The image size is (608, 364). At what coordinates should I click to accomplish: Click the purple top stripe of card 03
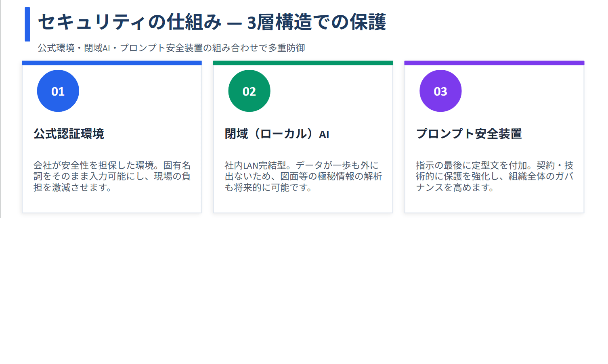coord(494,63)
